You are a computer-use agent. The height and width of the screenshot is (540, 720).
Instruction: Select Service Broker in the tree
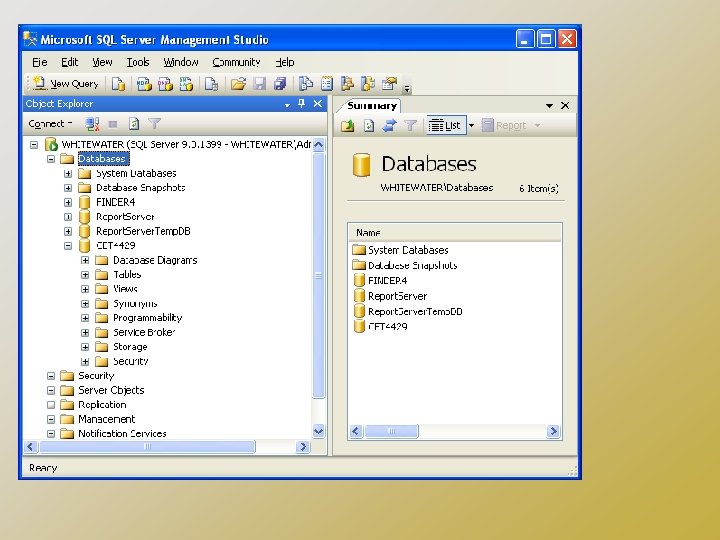[144, 332]
